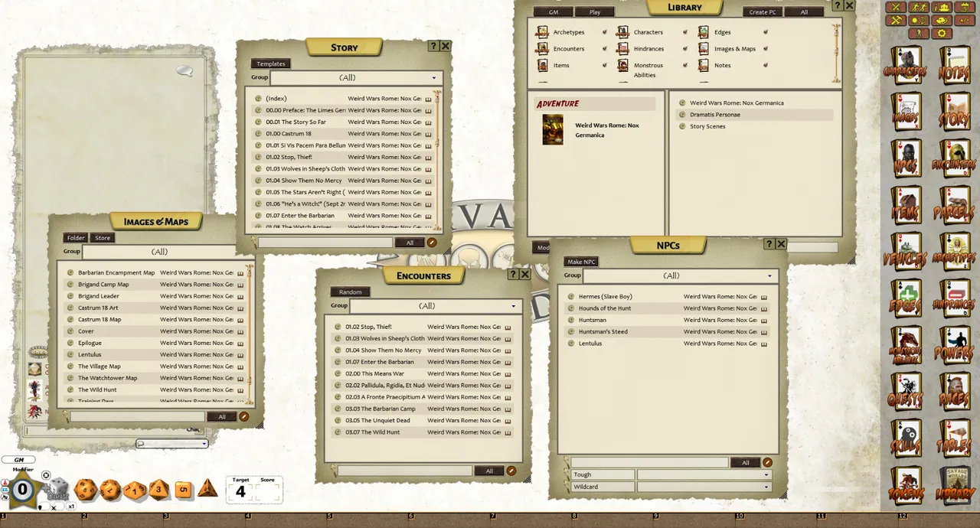Switch to Play tab in Library
Screen dimensions: 980x528
[595, 12]
